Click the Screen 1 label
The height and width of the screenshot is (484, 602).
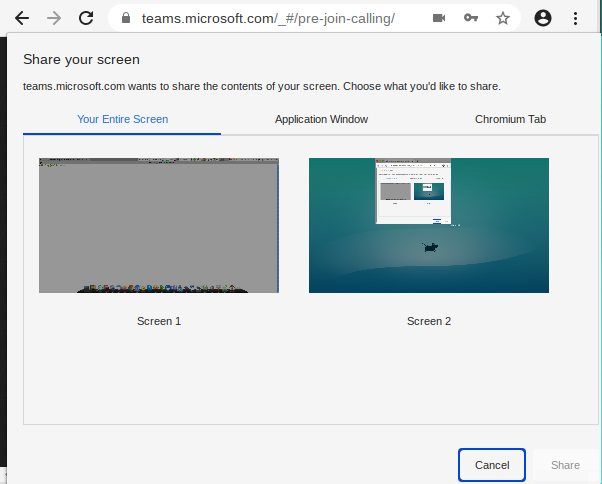coord(159,321)
